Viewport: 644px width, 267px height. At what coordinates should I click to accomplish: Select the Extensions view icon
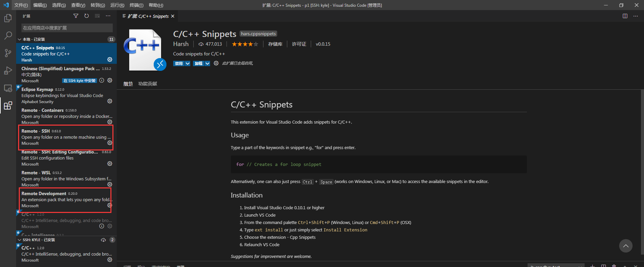[x=8, y=106]
